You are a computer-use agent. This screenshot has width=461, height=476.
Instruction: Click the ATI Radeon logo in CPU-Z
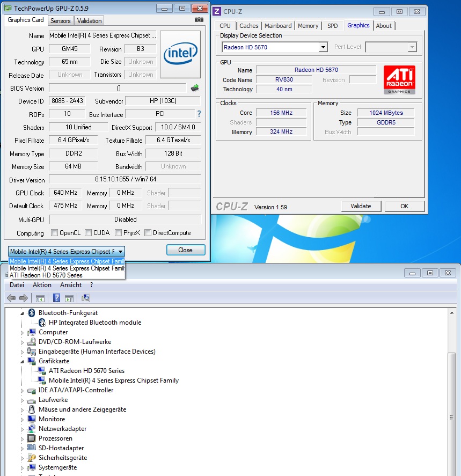click(x=399, y=80)
